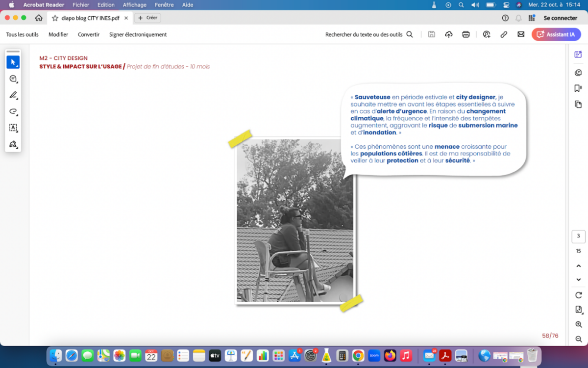Pick the text box selection tool
Screen dimensions: 588x368
[x=13, y=128]
